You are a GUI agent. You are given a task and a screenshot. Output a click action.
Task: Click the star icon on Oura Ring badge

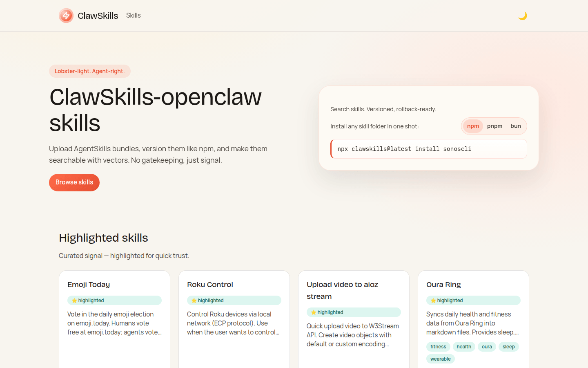pyautogui.click(x=432, y=300)
